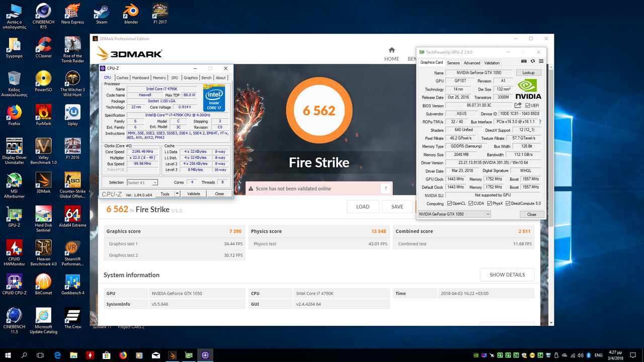Click the GPU-Z refresh icon
Image resolution: width=644 pixels, height=362 pixels.
coord(533,61)
